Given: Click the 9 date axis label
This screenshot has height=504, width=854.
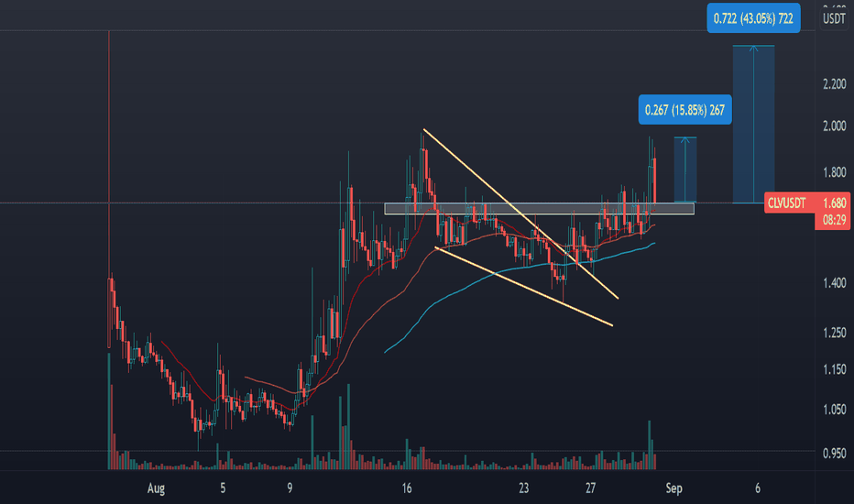Looking at the screenshot, I should coord(290,488).
